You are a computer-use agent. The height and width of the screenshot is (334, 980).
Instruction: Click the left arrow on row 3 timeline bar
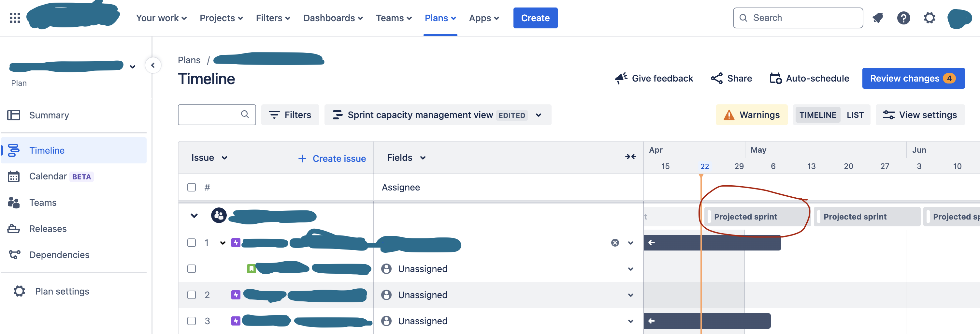coord(652,321)
